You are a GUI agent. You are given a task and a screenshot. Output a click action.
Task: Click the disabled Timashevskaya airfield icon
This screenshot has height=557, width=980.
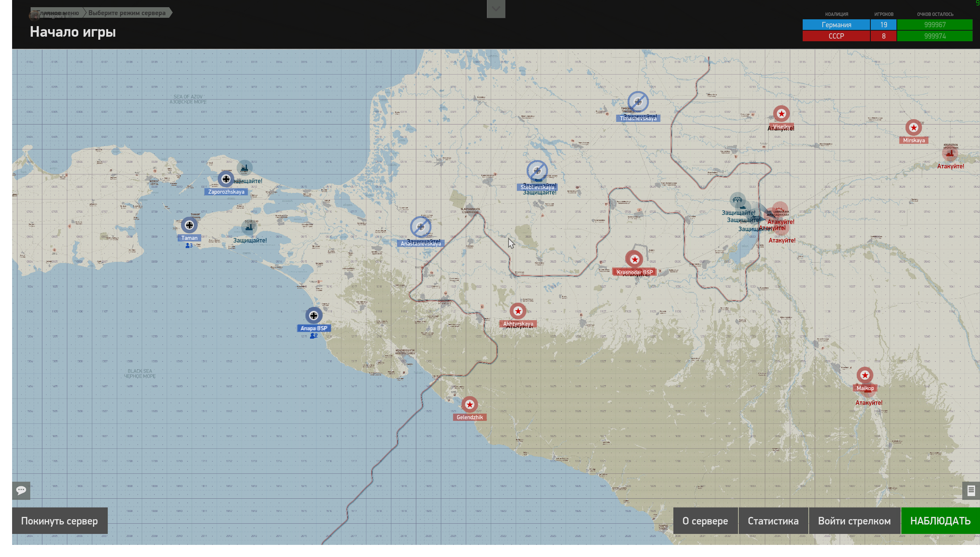(638, 102)
